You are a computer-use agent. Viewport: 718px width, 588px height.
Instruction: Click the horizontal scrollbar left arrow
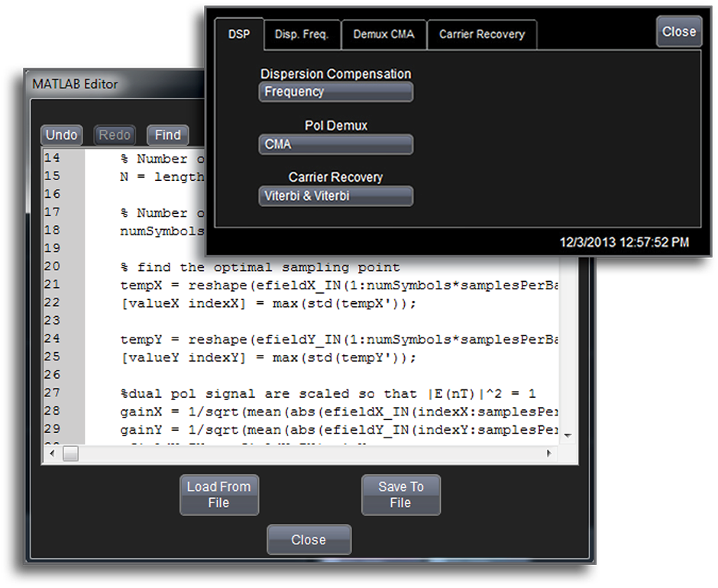tap(53, 454)
